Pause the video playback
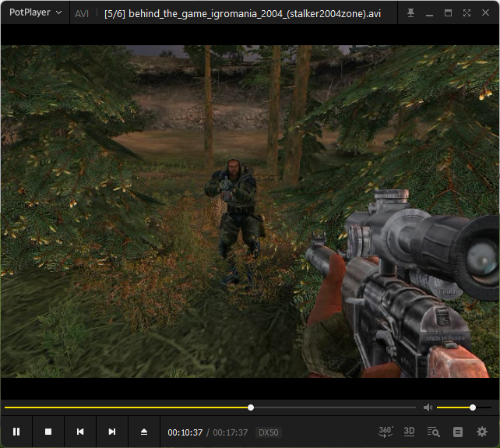The width and height of the screenshot is (500, 448). pos(16,432)
